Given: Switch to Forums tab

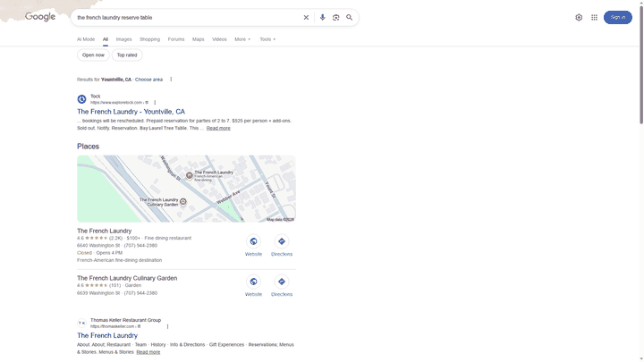Looking at the screenshot, I should (x=176, y=39).
